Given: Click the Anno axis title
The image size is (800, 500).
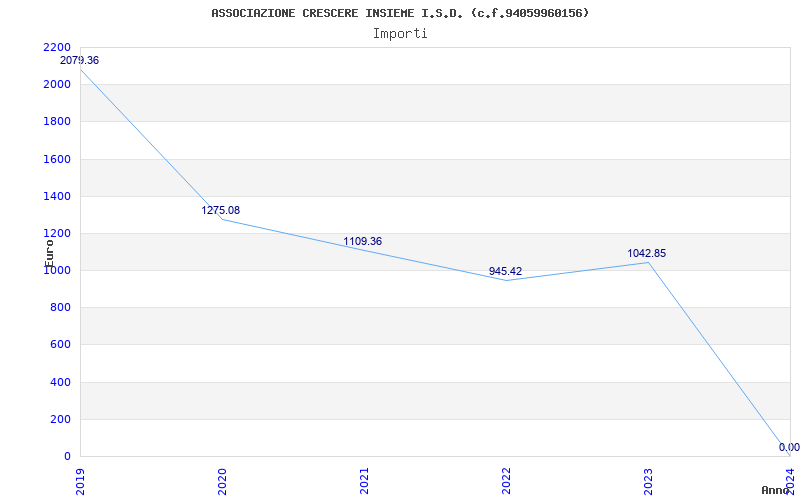Looking at the screenshot, I should click(x=775, y=490).
